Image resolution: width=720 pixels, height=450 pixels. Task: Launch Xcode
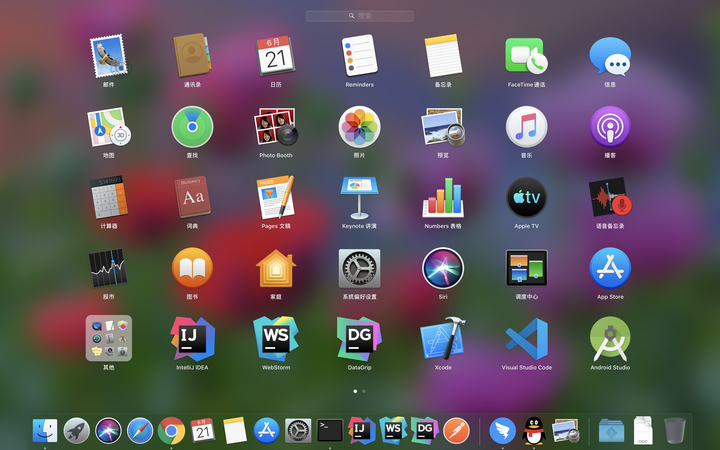pos(443,339)
